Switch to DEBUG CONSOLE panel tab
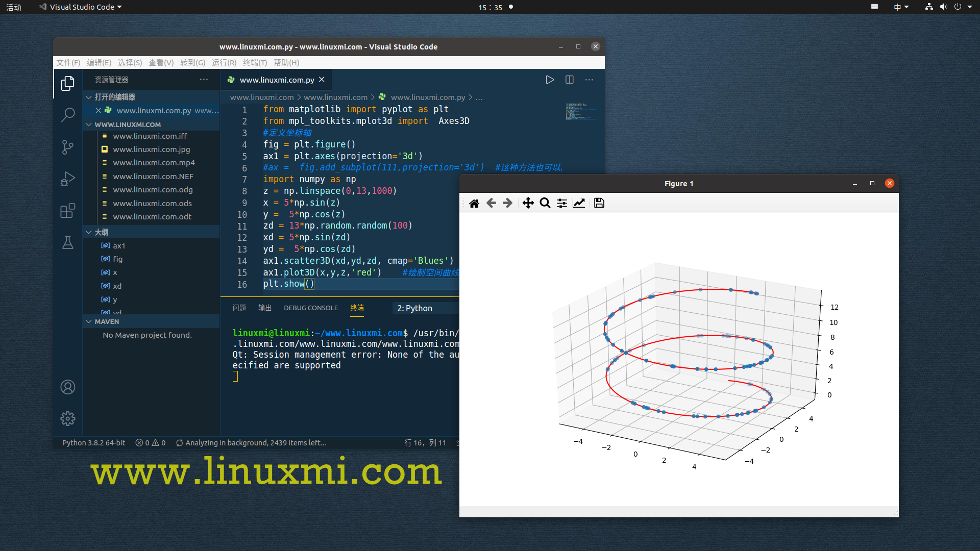The width and height of the screenshot is (980, 551). (x=310, y=308)
